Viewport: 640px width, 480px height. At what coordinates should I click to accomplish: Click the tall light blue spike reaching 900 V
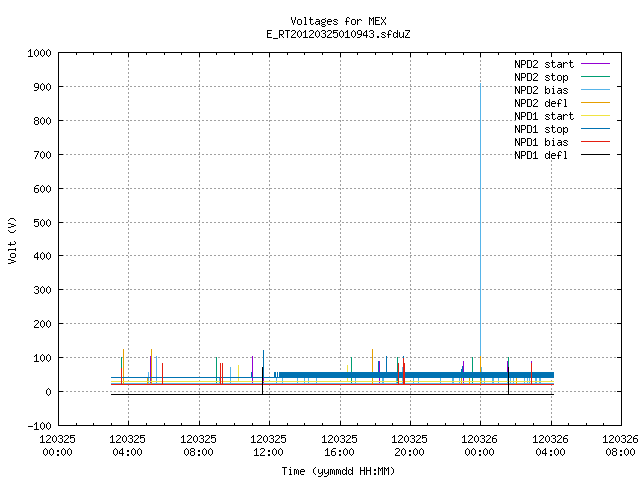(480, 220)
